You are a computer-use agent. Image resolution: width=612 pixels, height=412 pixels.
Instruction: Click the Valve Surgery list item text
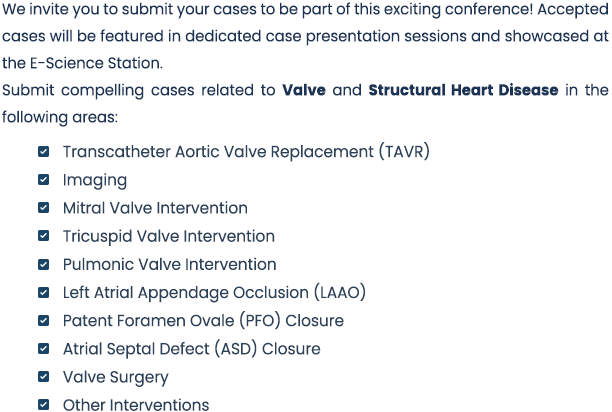click(116, 377)
